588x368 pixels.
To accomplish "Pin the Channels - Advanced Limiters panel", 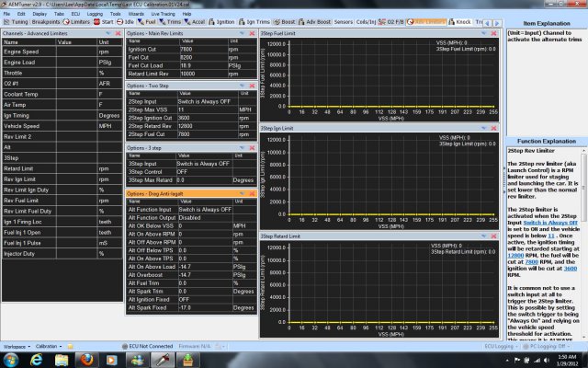I will click(109, 33).
